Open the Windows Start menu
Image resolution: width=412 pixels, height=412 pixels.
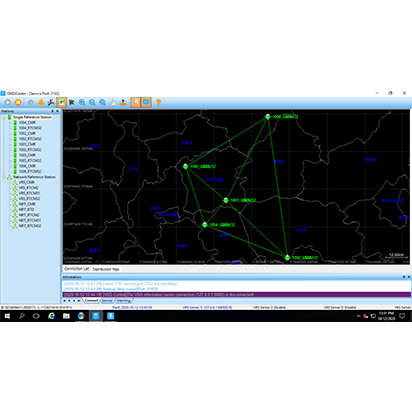(x=7, y=316)
